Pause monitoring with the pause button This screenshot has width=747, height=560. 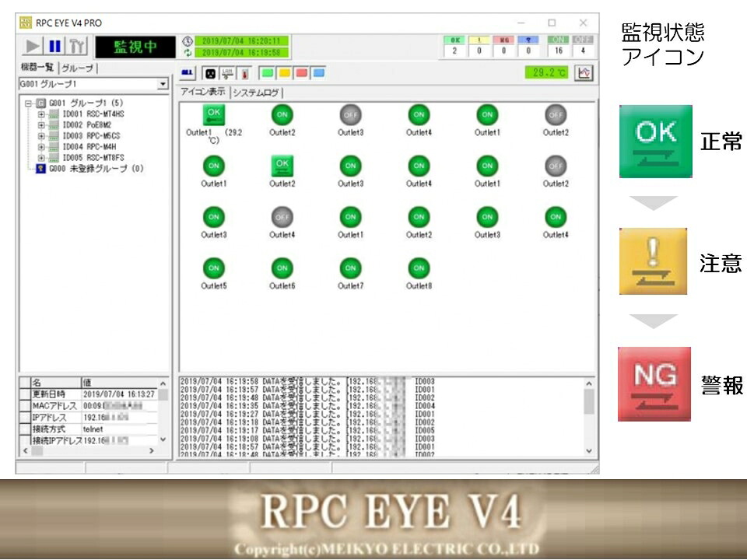tap(54, 46)
